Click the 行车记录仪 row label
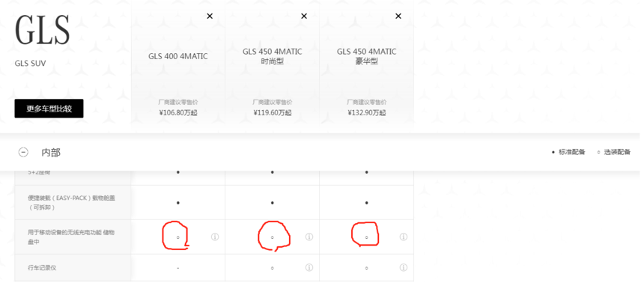 coord(42,268)
